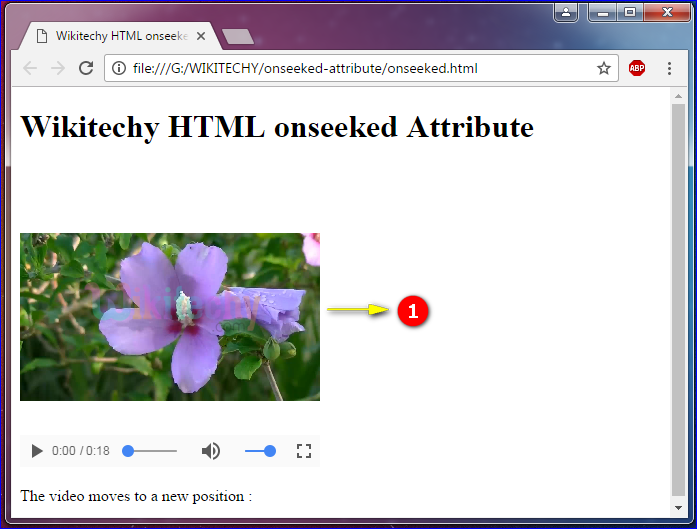Mute the video using the speaker icon
The height and width of the screenshot is (529, 697).
[211, 451]
